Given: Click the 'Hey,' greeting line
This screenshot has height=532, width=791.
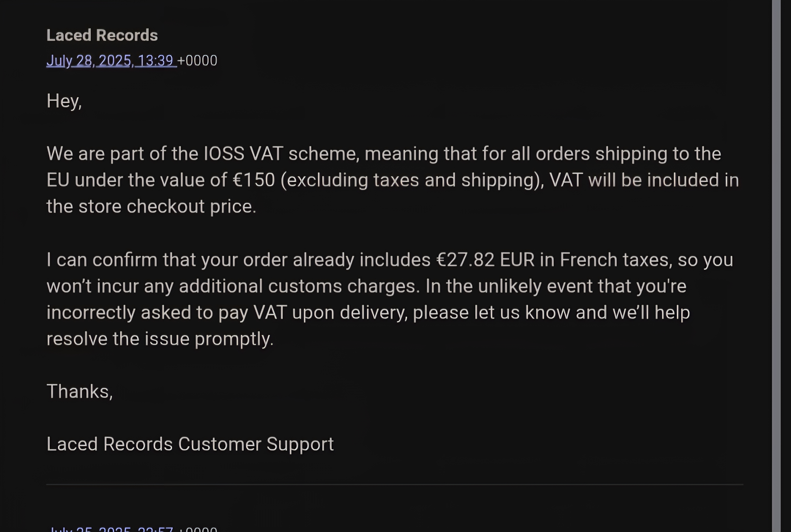Looking at the screenshot, I should click(64, 101).
